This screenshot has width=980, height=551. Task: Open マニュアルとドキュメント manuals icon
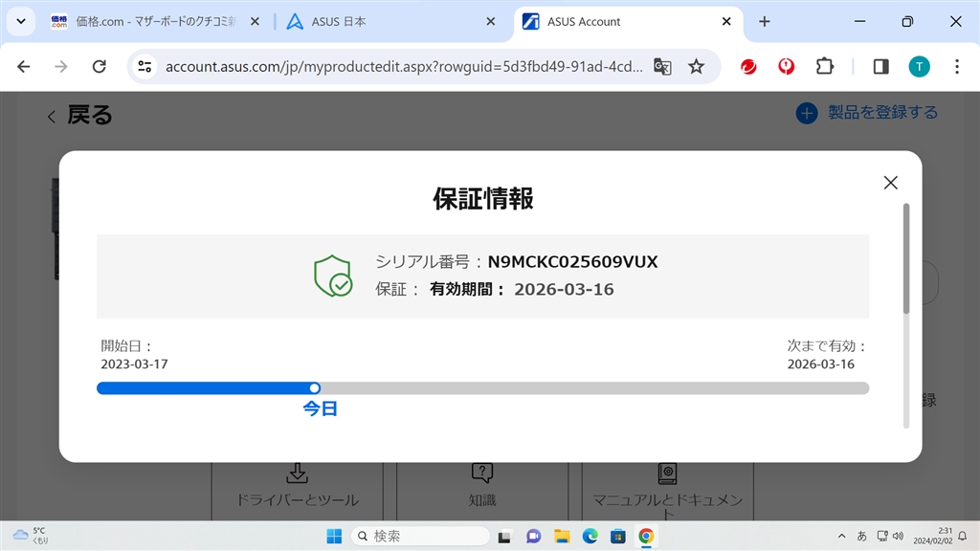tap(667, 473)
